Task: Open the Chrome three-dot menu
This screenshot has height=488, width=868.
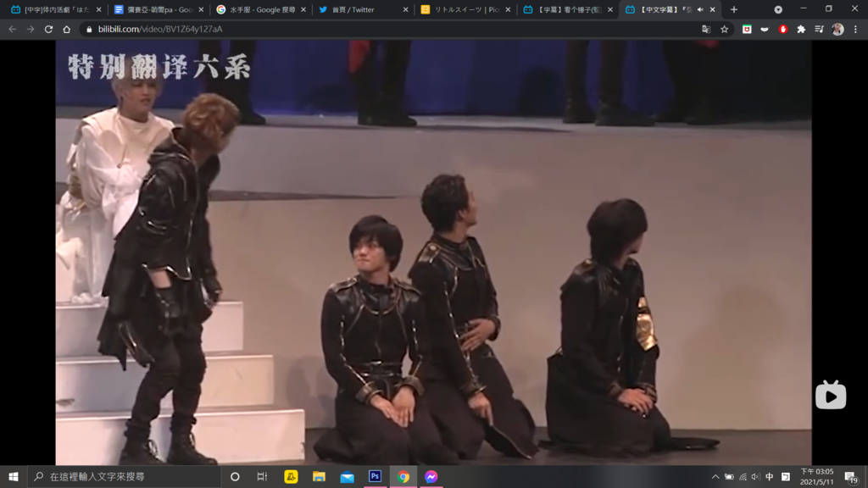Action: pos(855,30)
